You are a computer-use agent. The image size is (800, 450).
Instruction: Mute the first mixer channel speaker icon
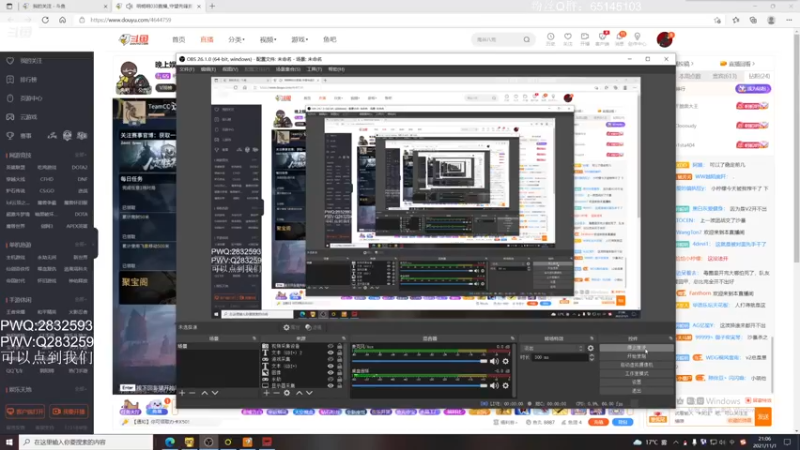click(494, 361)
